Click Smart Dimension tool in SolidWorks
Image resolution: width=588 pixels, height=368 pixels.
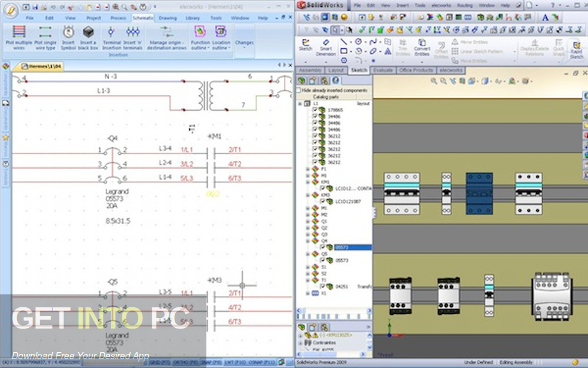tap(326, 47)
